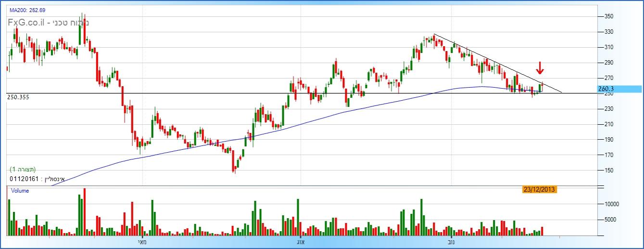Click the 350 price axis label
Screen dimensions: 644x249
[608, 16]
